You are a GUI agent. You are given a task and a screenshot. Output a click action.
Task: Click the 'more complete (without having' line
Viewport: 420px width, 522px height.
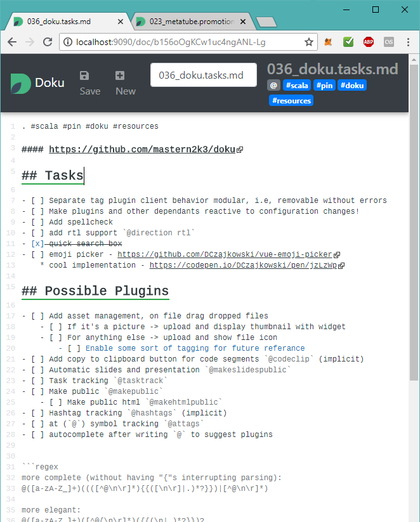pyautogui.click(x=152, y=478)
